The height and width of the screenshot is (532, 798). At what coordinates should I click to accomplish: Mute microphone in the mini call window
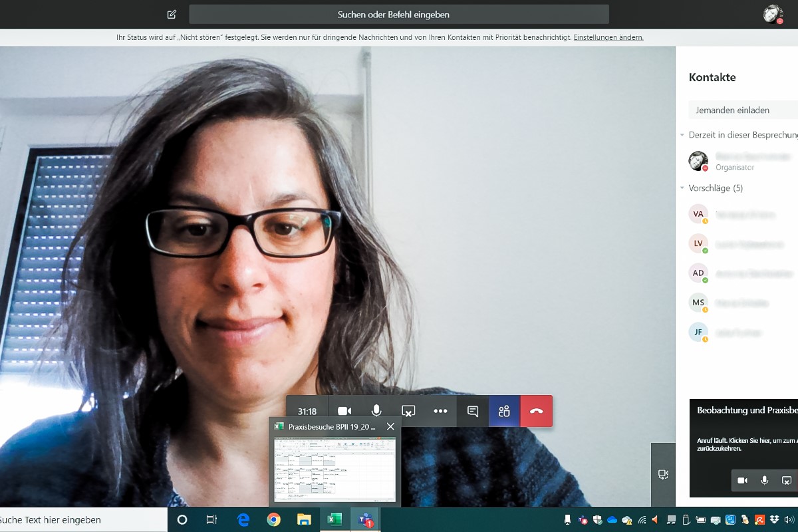[x=765, y=480]
